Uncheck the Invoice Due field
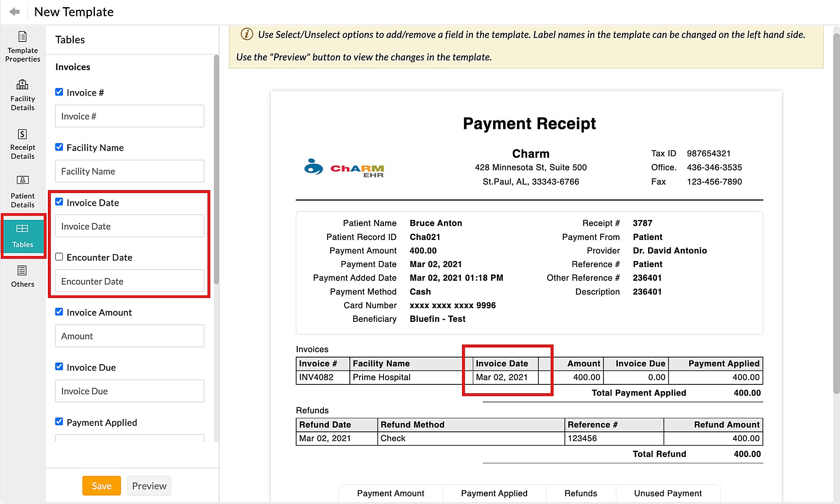Screen dimensions: 840x504 (59, 367)
